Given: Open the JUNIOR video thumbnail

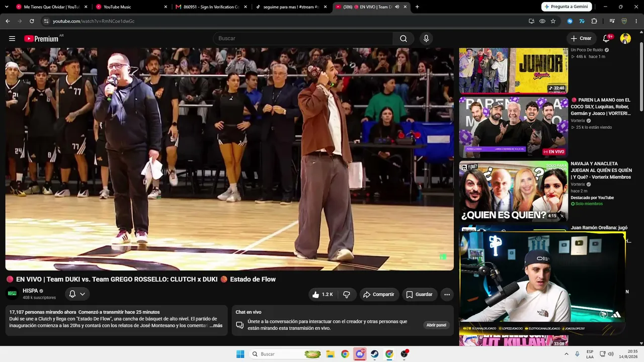Looking at the screenshot, I should 513,70.
